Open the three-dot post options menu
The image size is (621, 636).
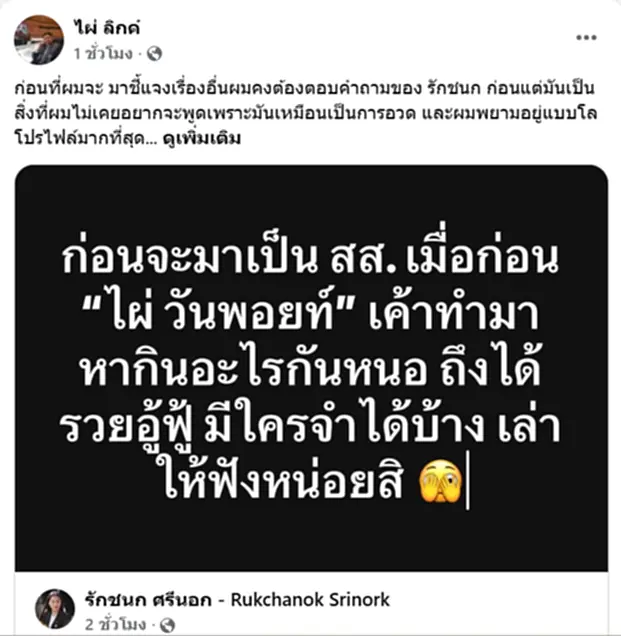[586, 38]
